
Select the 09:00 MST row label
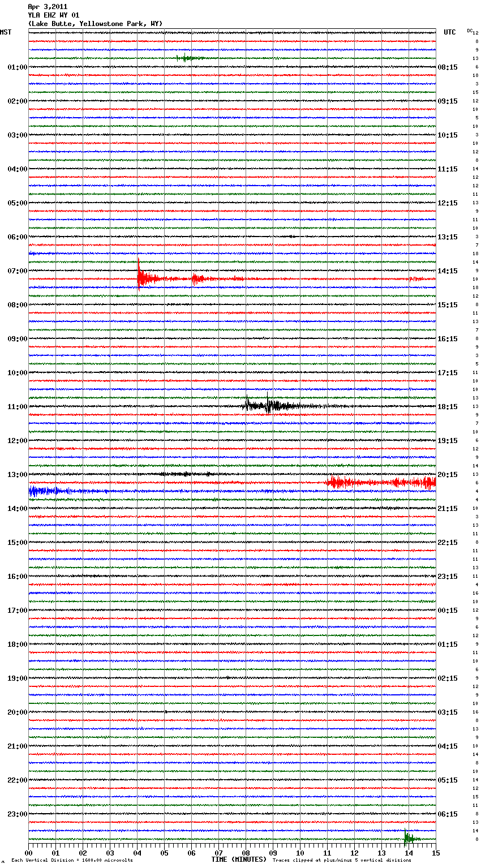[x=17, y=339]
